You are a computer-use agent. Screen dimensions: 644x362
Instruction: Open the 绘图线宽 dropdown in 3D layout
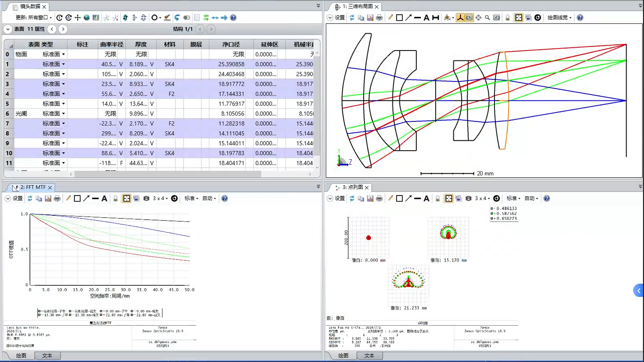559,18
